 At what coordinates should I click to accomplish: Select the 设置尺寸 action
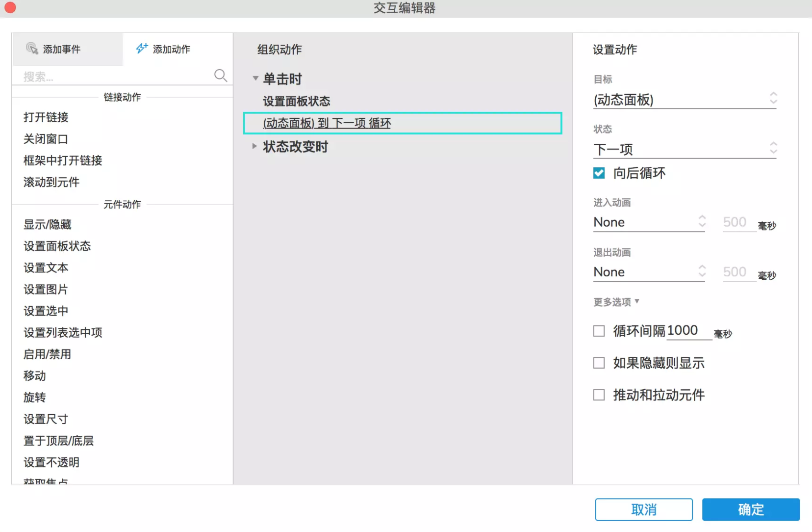coord(46,419)
